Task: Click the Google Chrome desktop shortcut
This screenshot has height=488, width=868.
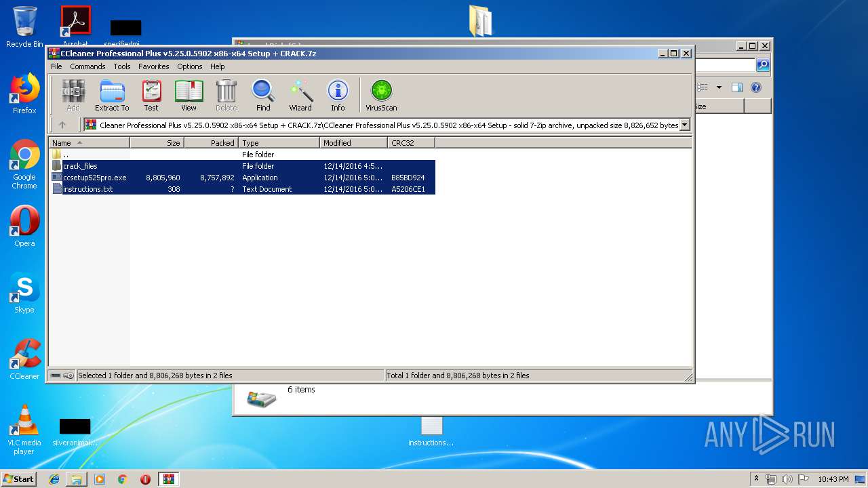Action: click(24, 165)
